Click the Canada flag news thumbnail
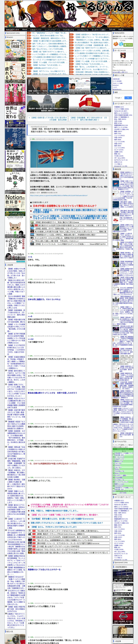This screenshot has width=138, height=644. 58,86
